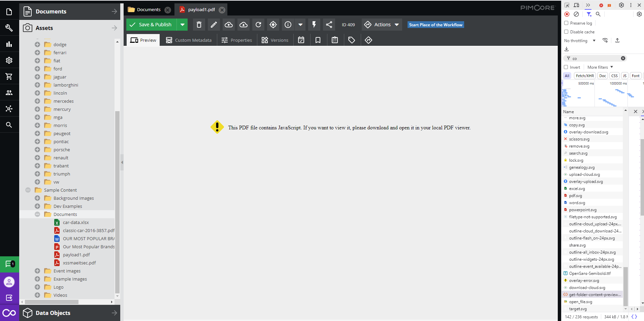Image resolution: width=644 pixels, height=321 pixels.
Task: Open the search magnifier in sidebar
Action: (x=9, y=125)
